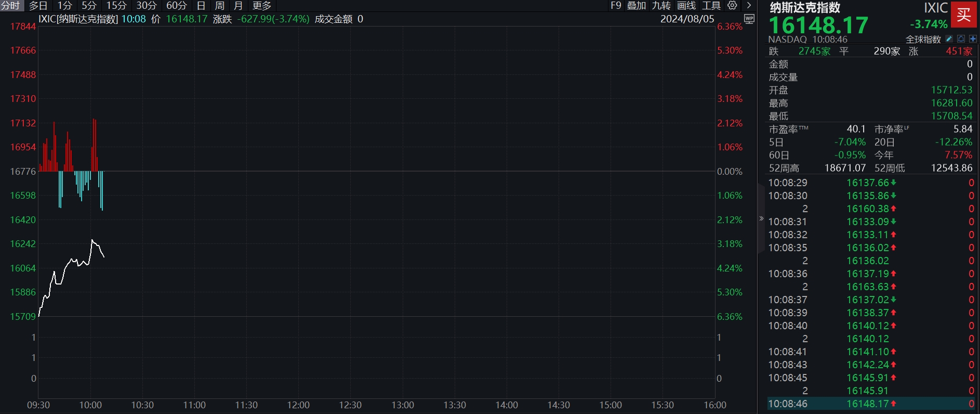Switch to 日 daily chart tab

pos(201,6)
